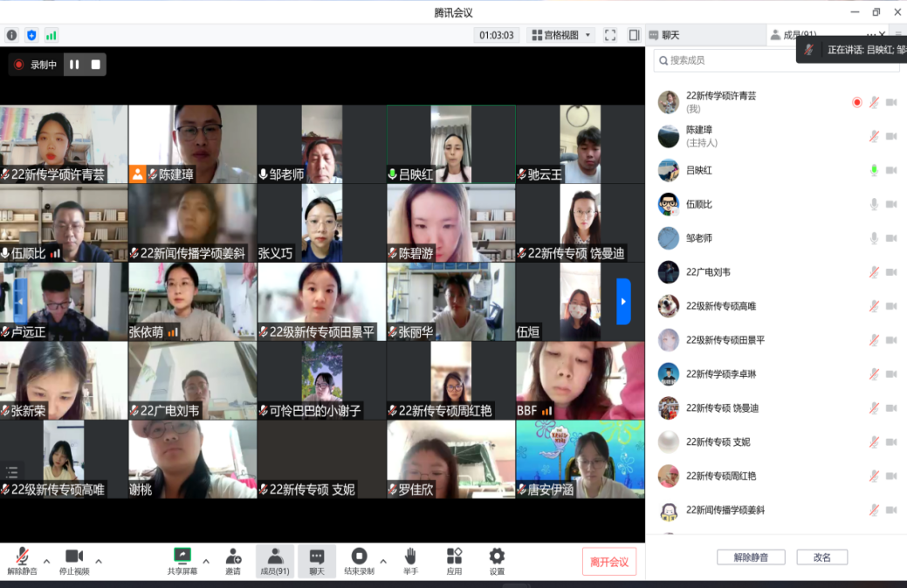
Task: Click the 举手 raise hand icon
Action: pyautogui.click(x=409, y=560)
